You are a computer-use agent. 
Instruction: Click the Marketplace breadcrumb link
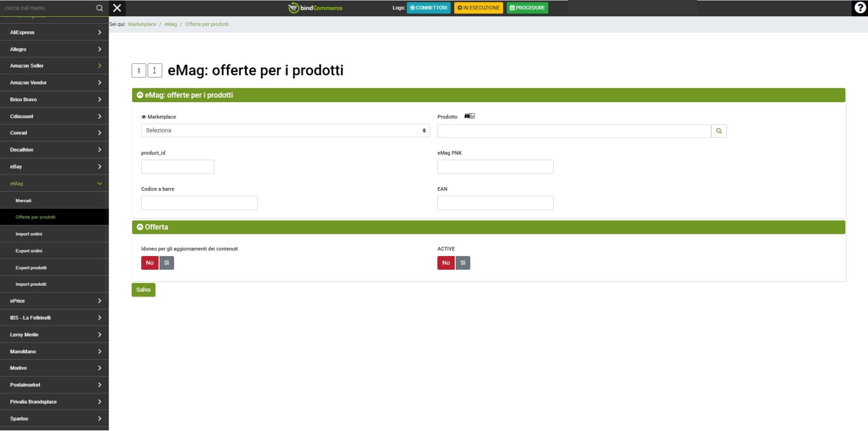(142, 24)
